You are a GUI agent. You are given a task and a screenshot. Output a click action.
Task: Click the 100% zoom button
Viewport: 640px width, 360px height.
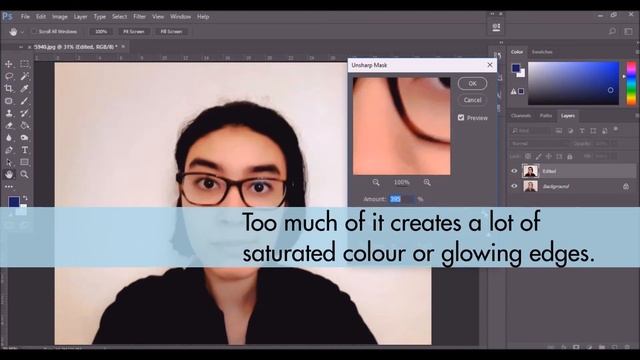[x=101, y=31]
